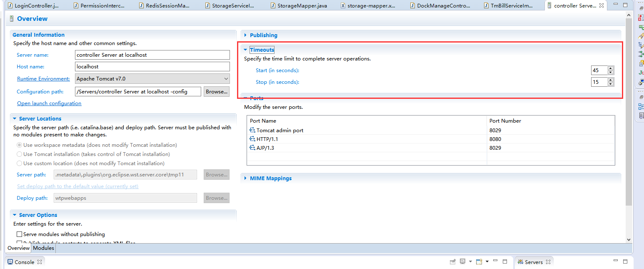Click Browse next to Configuration path
Screen dimensions: 644x269
click(x=216, y=92)
